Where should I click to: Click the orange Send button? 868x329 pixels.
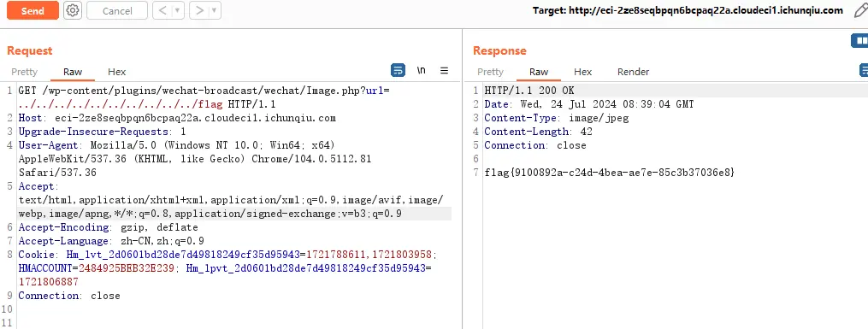pos(32,10)
